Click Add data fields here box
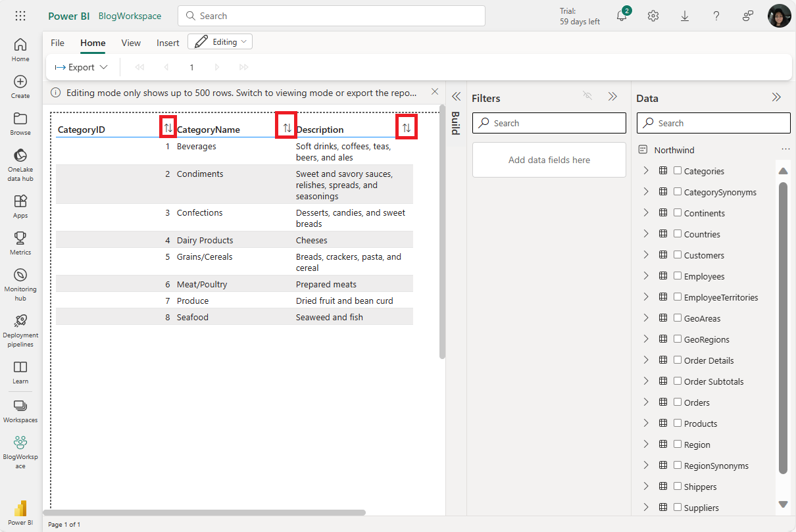The height and width of the screenshot is (532, 796). tap(549, 160)
